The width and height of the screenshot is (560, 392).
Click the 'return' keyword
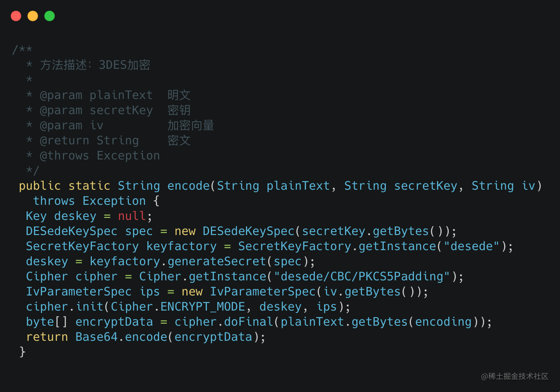[47, 337]
